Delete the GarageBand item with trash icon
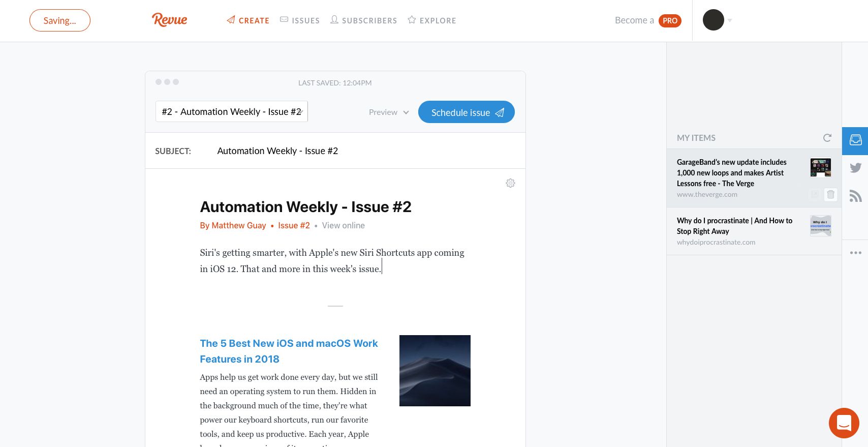This screenshot has height=447, width=868. coord(830,194)
